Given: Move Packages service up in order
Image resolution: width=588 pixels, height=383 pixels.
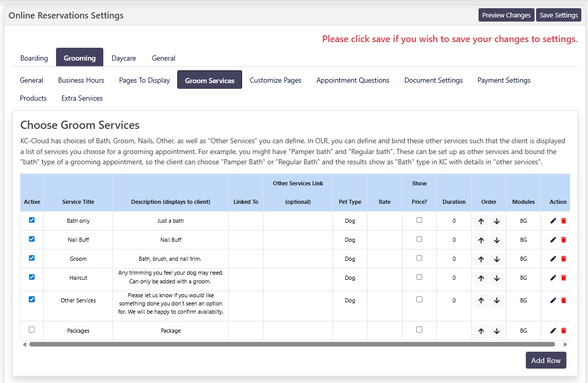Looking at the screenshot, I should point(481,331).
